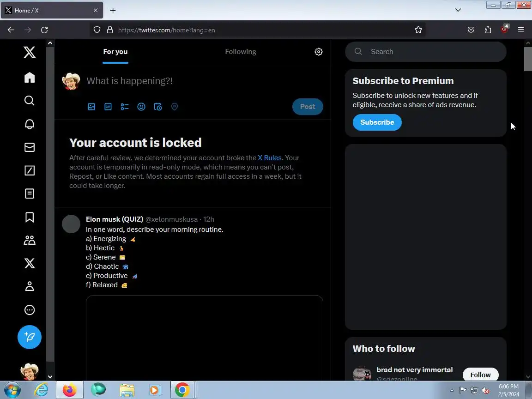Screen dimensions: 532x399
Task: Click the page vertical scrollbar thumb
Action: (528, 59)
